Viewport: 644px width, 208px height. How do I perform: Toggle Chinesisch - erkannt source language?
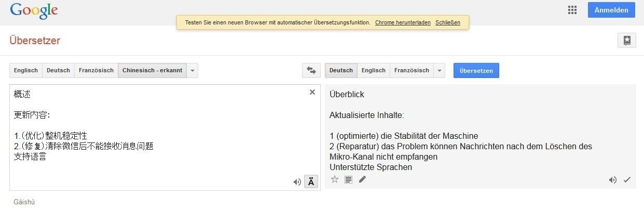click(x=152, y=70)
